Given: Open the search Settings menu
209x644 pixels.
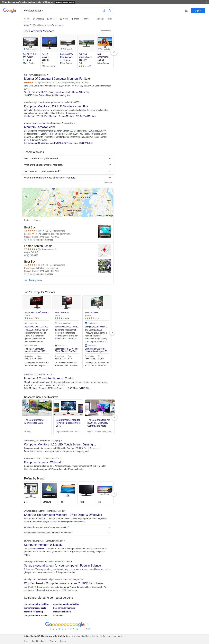Looking at the screenshot, I should click(x=100, y=19).
